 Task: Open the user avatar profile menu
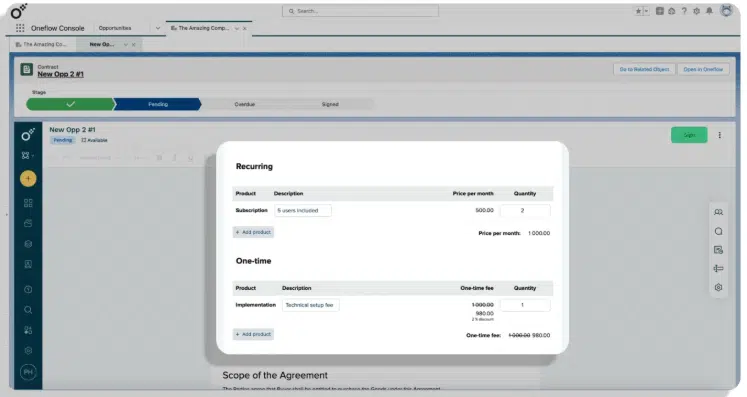726,10
